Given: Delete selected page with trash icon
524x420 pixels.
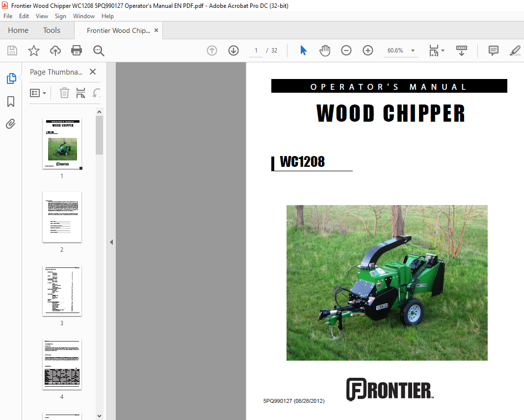Looking at the screenshot, I should tap(64, 93).
